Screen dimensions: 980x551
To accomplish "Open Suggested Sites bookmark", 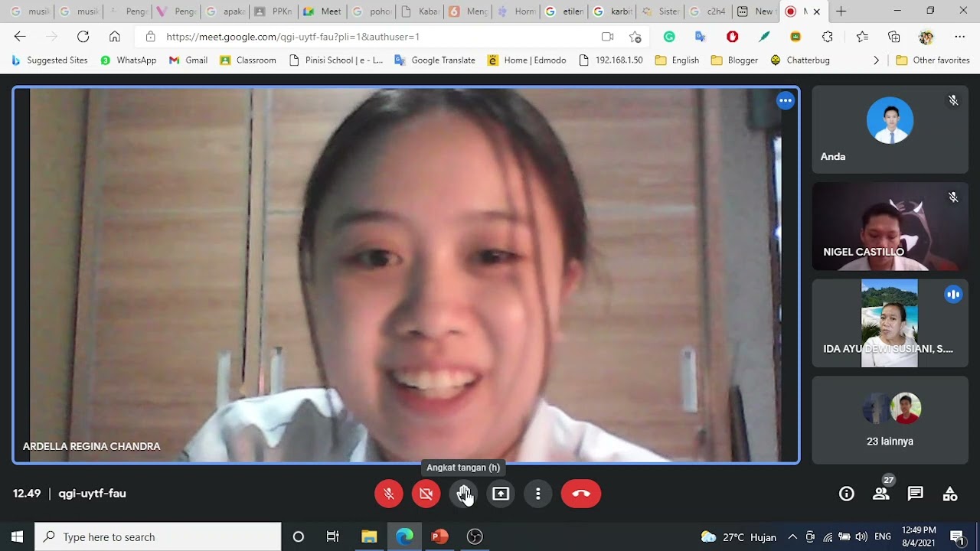I will (x=49, y=60).
